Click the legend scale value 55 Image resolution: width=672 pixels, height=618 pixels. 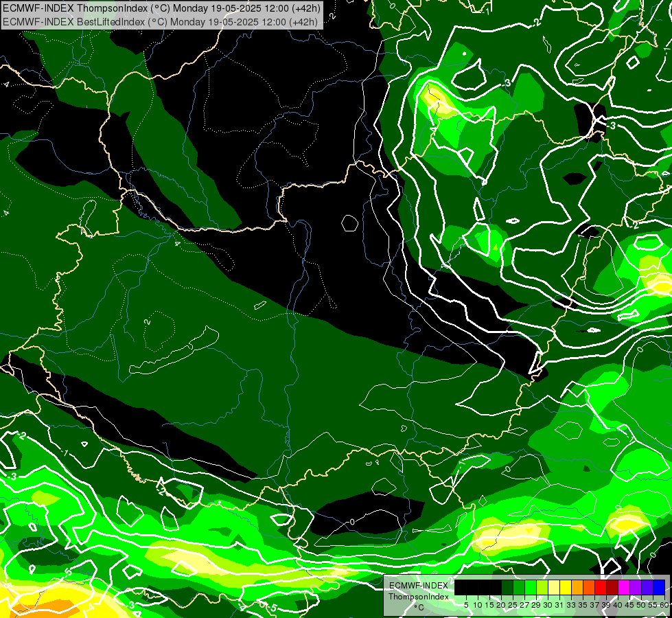point(653,605)
